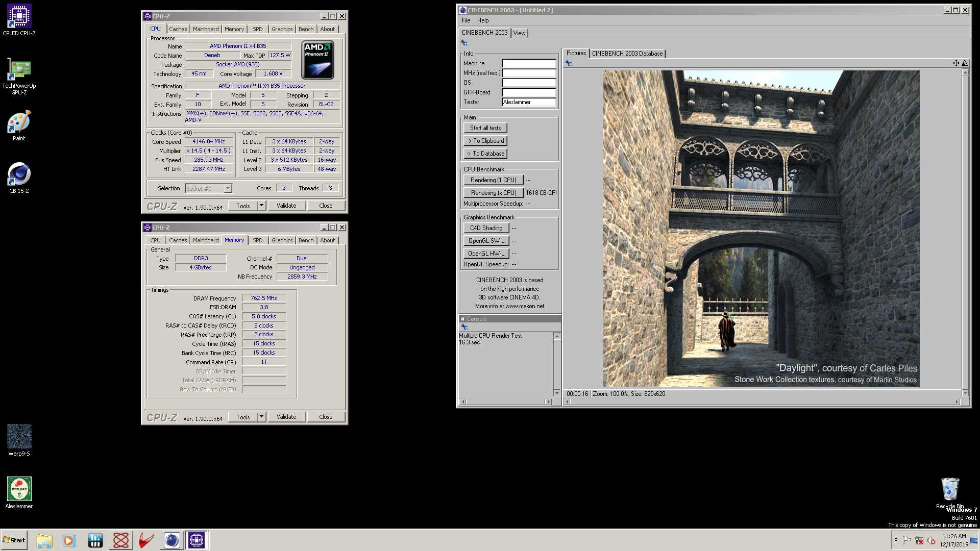Run Rendering (1 CPU) benchmark
This screenshot has width=980, height=551.
tap(493, 180)
